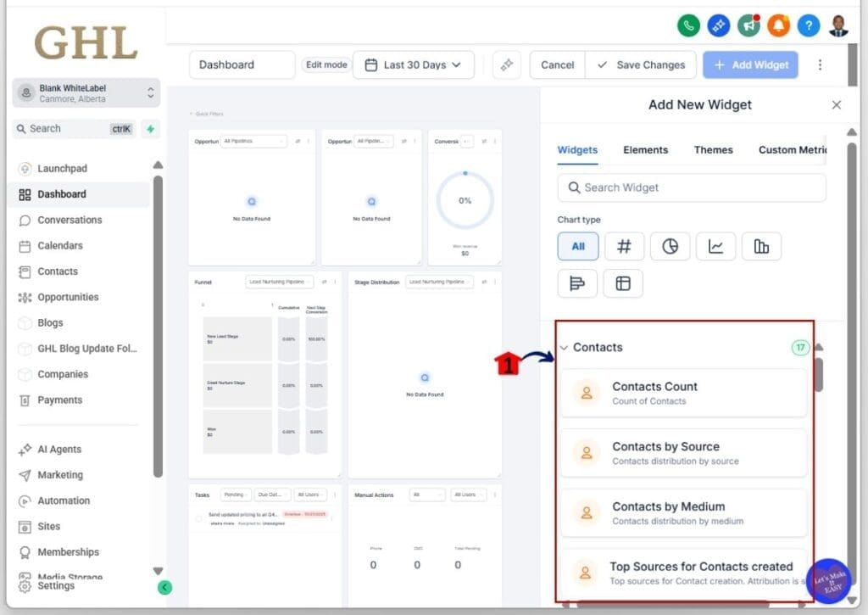Switch to the Themes tab
Image resolution: width=868 pixels, height=615 pixels.
pyautogui.click(x=713, y=149)
